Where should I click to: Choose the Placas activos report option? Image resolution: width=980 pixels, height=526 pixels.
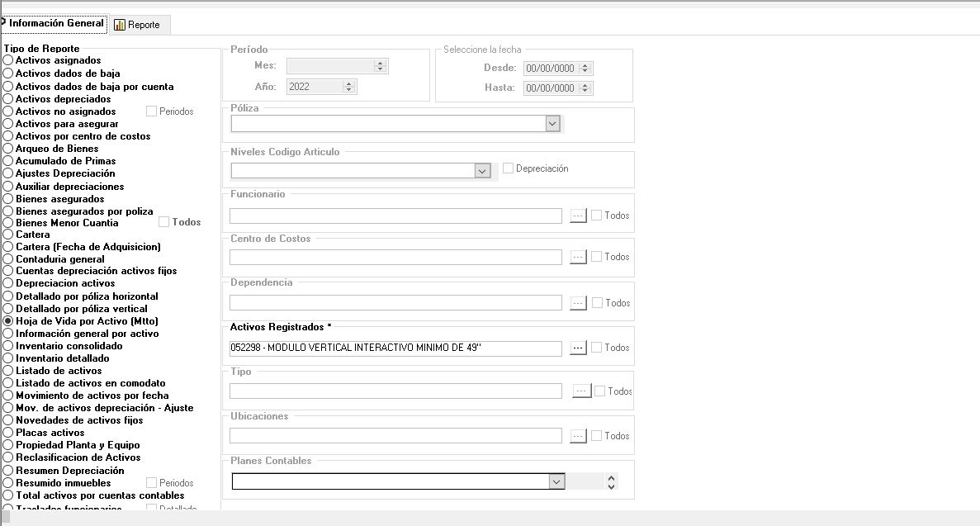pyautogui.click(x=8, y=433)
